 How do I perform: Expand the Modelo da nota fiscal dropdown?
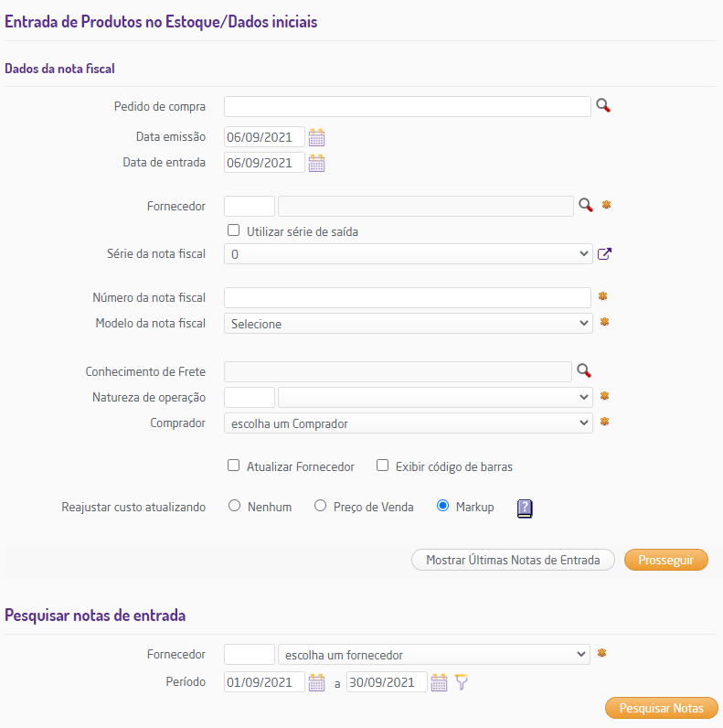click(x=408, y=323)
